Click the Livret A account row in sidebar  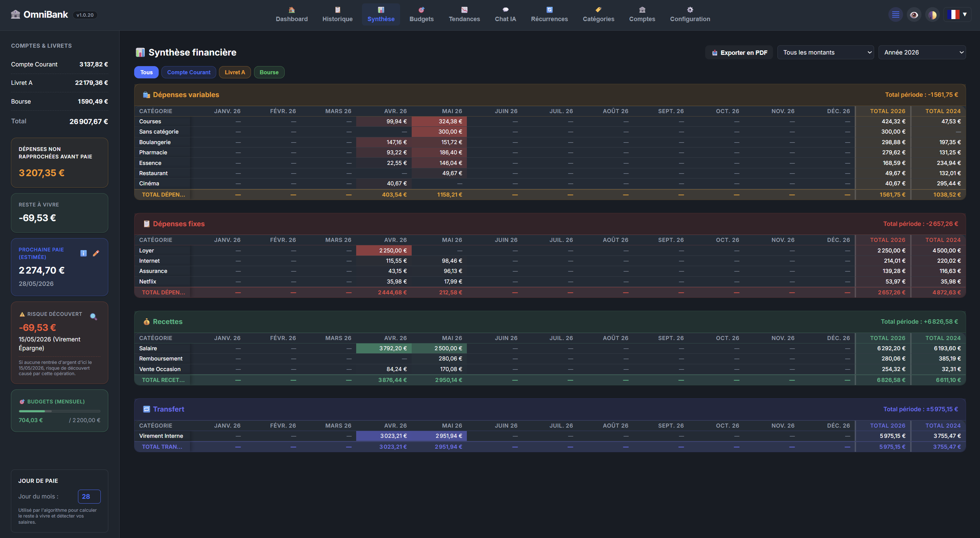[x=60, y=82]
